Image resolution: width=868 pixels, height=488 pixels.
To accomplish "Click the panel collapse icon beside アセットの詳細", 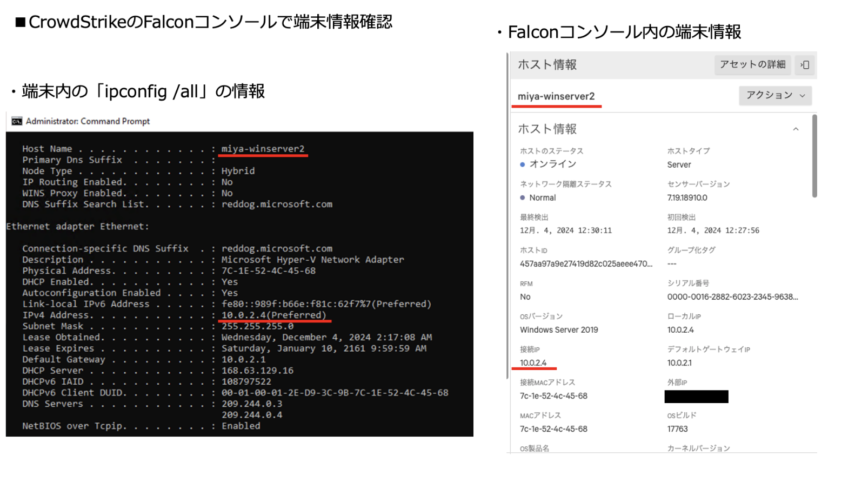I will (805, 65).
